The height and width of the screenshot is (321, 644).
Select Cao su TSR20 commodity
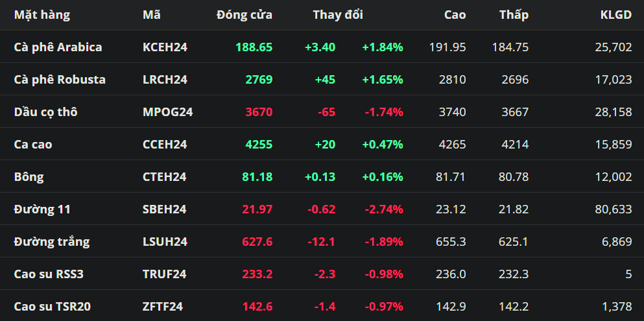[x=52, y=306]
